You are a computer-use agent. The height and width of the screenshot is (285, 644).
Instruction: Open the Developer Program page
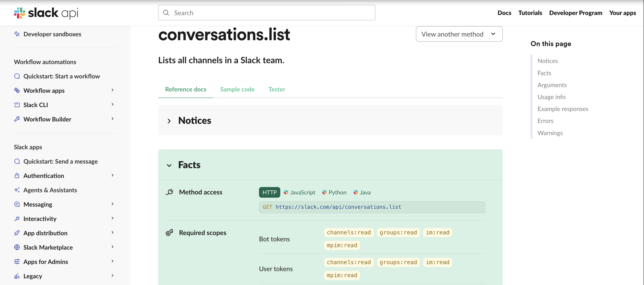point(576,13)
